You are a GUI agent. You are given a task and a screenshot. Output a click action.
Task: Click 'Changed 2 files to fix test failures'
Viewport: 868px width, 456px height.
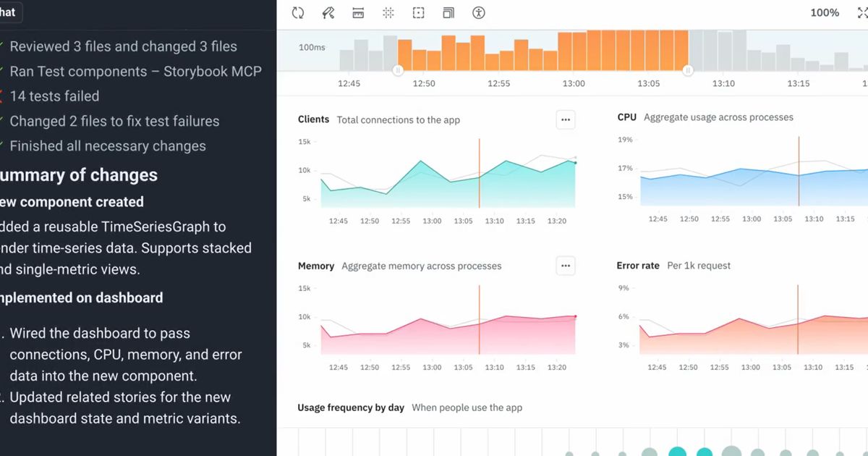tap(114, 122)
